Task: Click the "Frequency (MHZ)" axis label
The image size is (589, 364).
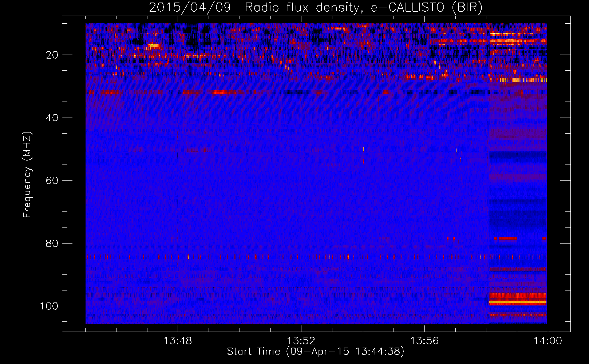Action: 27,174
